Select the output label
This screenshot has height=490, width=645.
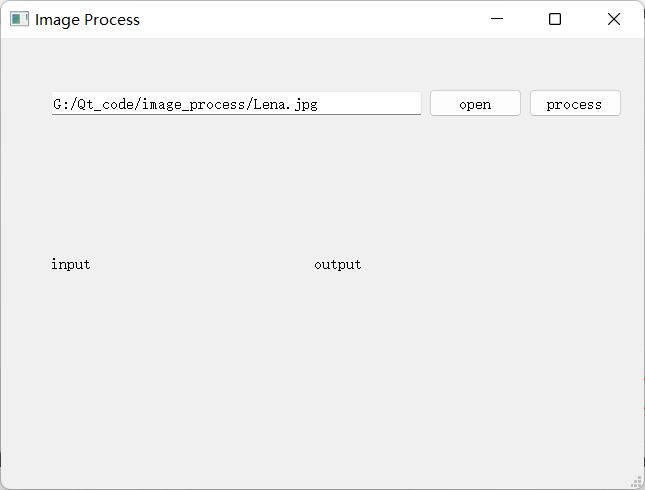337,264
